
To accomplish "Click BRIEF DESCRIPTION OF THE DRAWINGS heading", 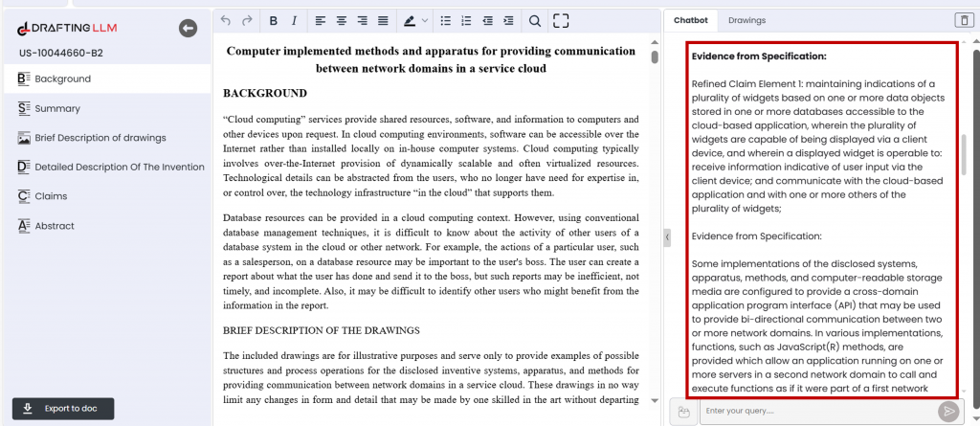I will [322, 330].
